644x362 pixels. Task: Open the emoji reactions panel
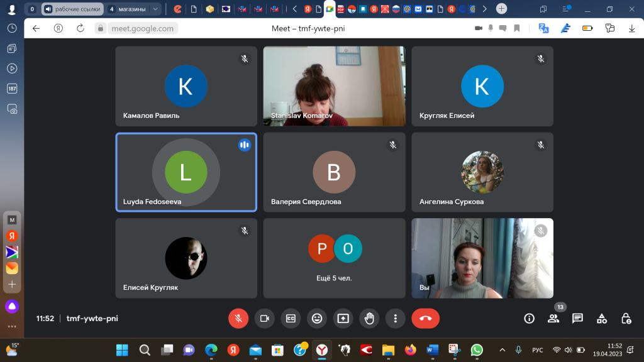point(317,319)
